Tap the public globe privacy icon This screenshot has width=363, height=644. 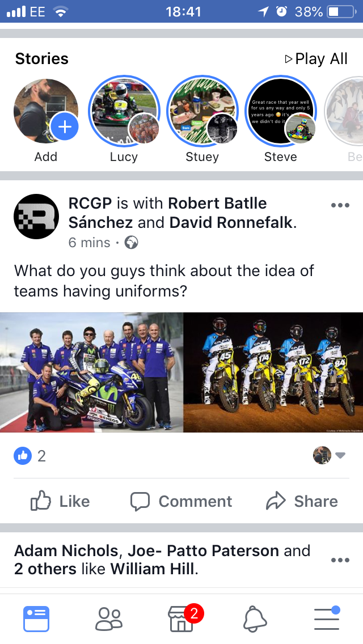click(131, 242)
